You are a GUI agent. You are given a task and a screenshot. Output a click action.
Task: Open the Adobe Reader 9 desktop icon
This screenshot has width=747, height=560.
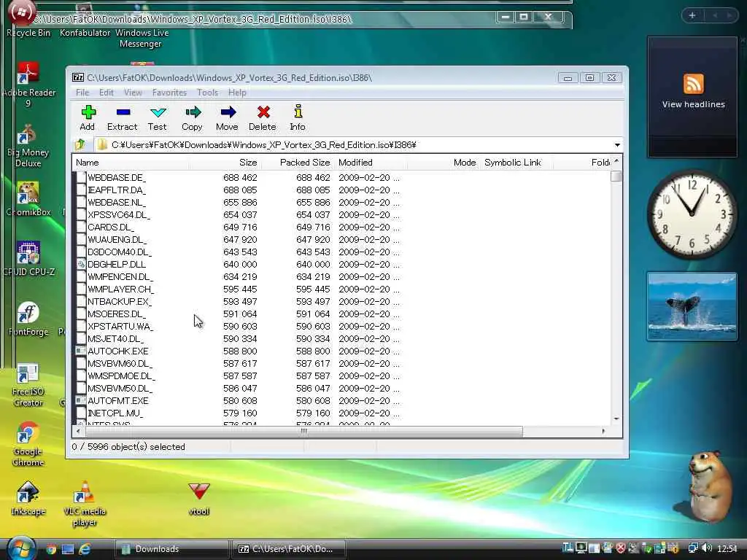28,85
